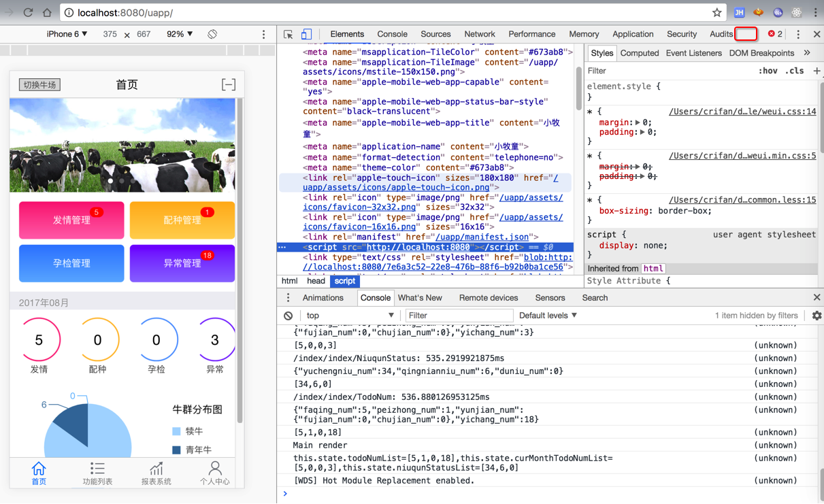
Task: Click the console Filter input
Action: [459, 316]
